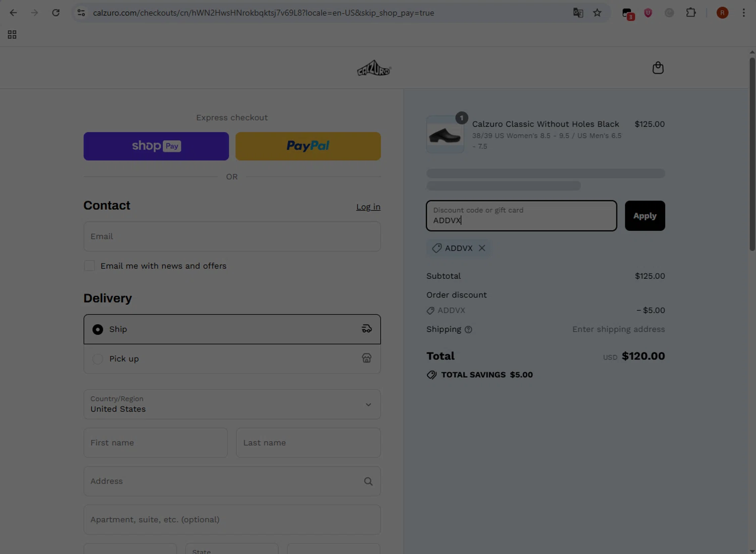The height and width of the screenshot is (554, 756).
Task: Select the Ship delivery option
Action: tap(232, 329)
